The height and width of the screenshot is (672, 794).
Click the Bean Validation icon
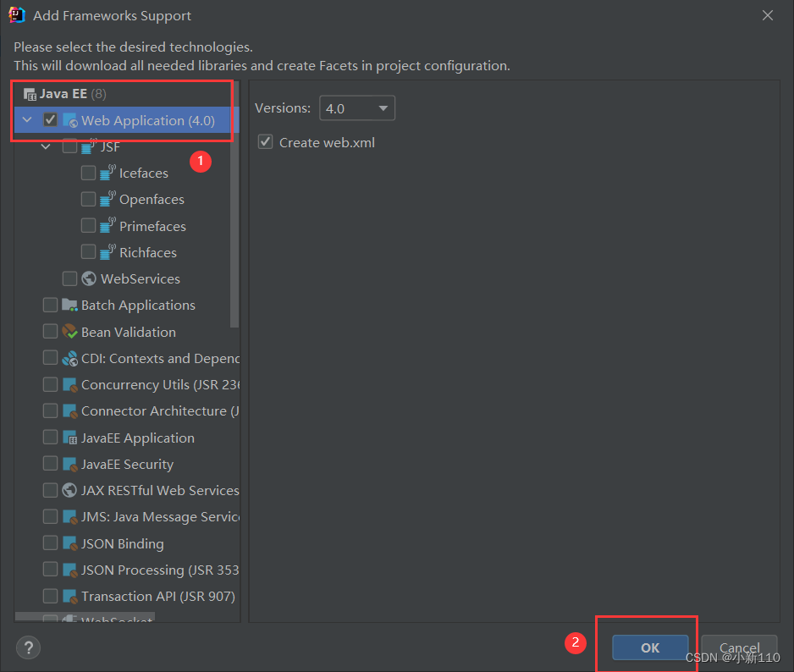click(x=70, y=332)
